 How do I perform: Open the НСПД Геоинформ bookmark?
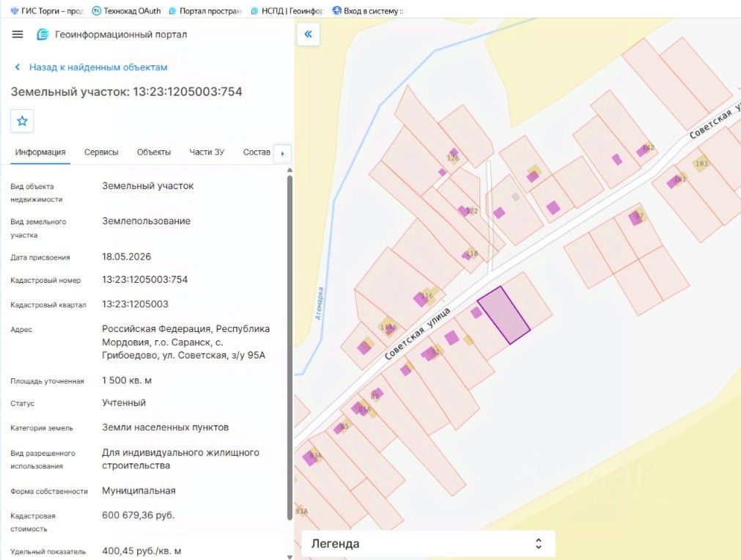tap(288, 10)
